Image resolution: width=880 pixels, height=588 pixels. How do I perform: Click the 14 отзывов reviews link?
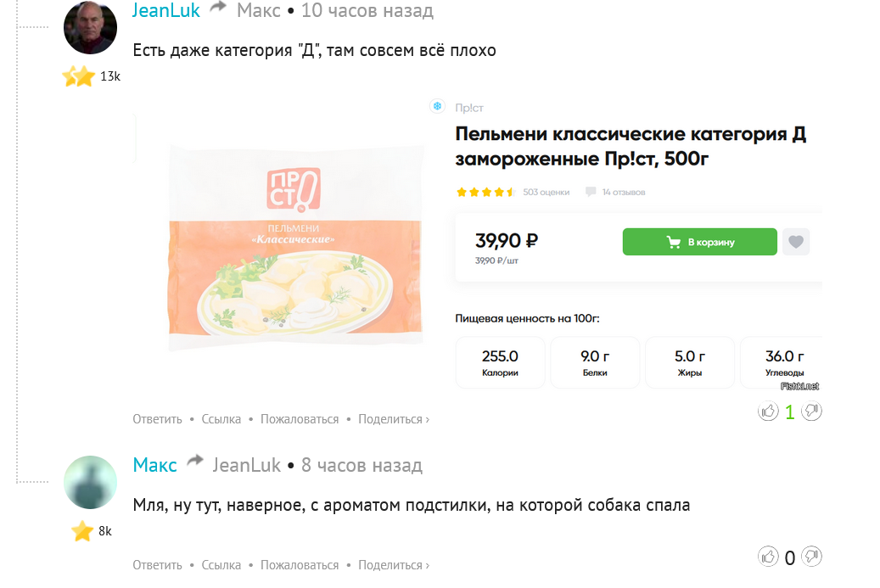623,193
